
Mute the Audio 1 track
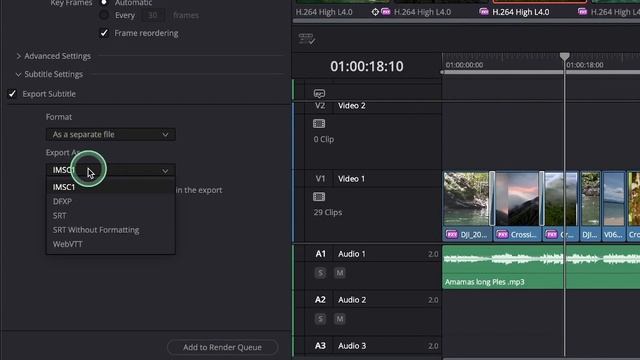[x=340, y=273]
